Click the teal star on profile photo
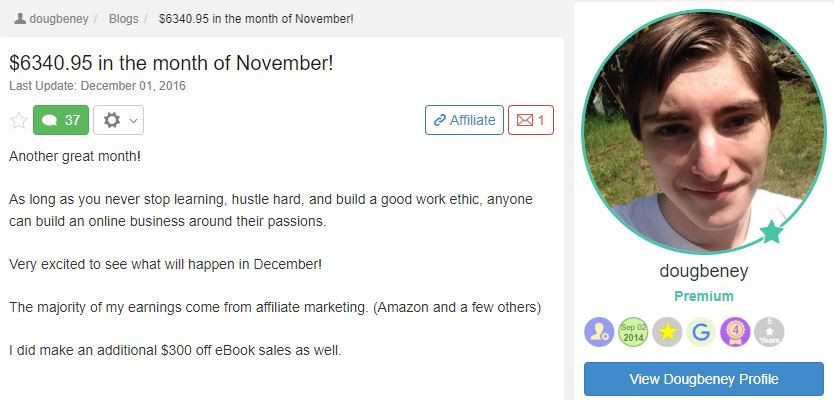Viewport: 834px width, 400px height. pyautogui.click(x=771, y=232)
